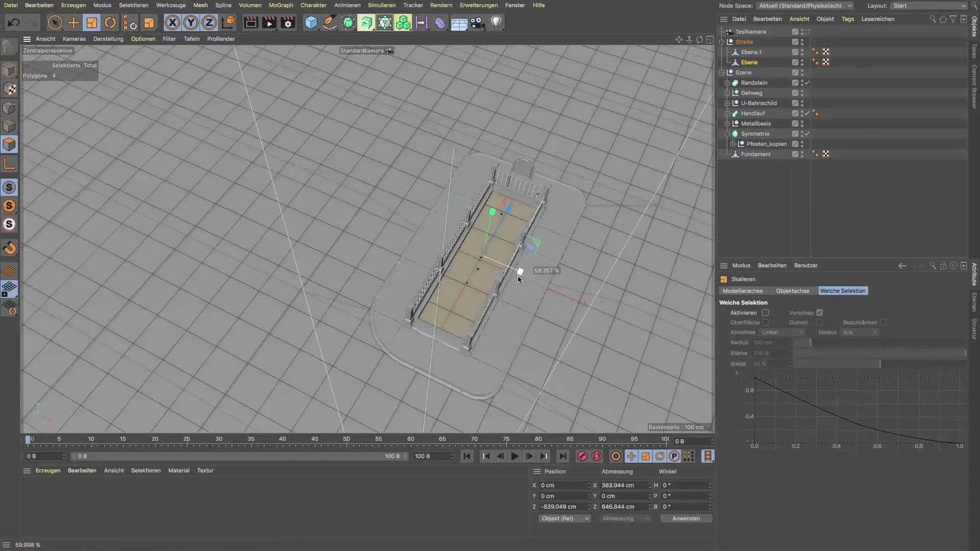Click the Anwenden button
Screen dimensions: 980x551
[x=685, y=518]
